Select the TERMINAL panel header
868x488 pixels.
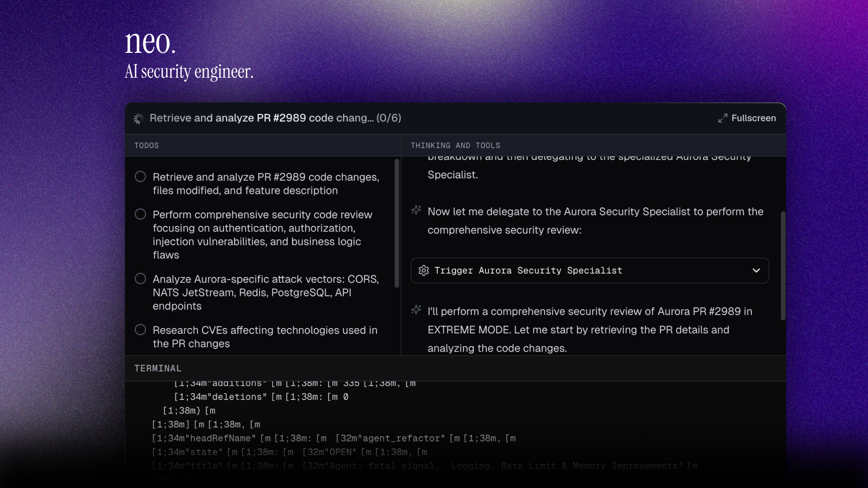coord(158,368)
